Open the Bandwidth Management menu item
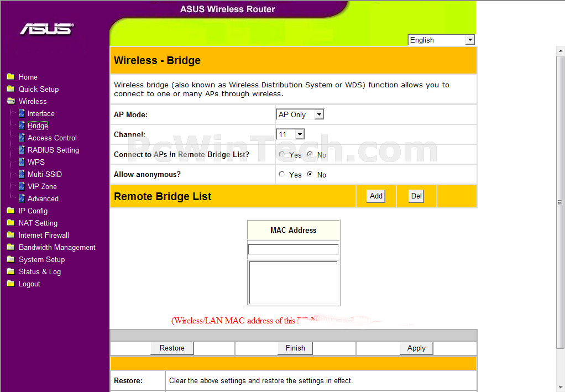 (57, 248)
